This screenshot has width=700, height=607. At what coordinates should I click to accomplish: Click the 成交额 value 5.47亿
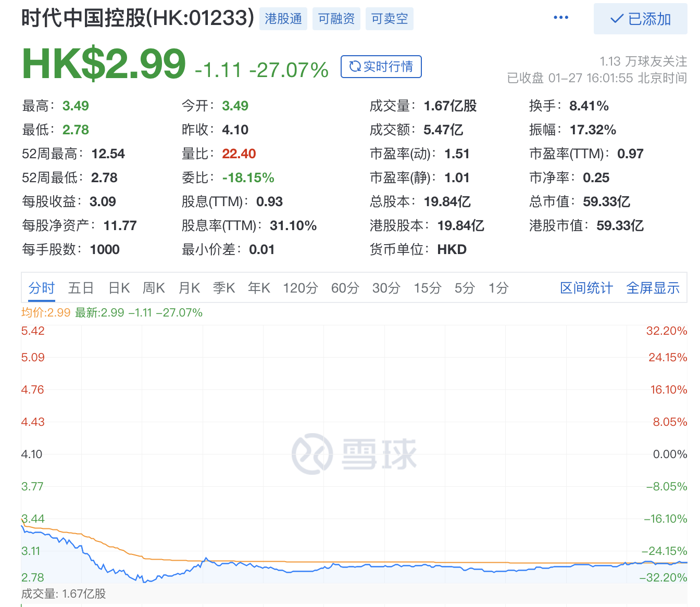443,130
